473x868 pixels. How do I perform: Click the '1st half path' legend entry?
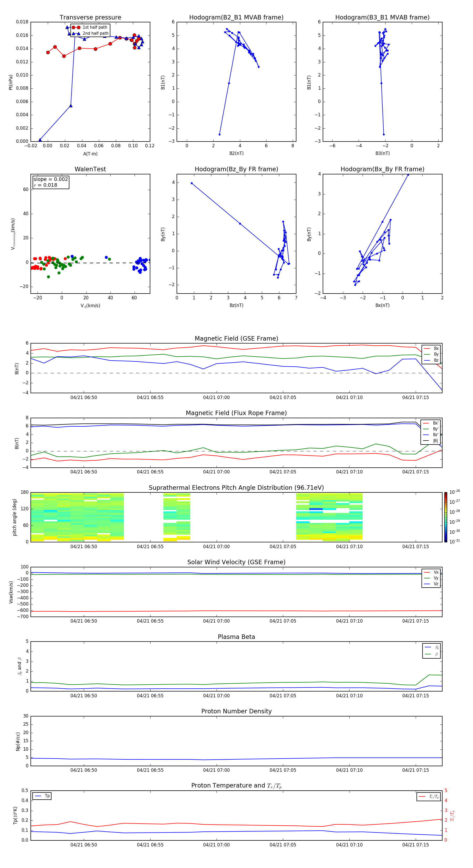coord(90,27)
